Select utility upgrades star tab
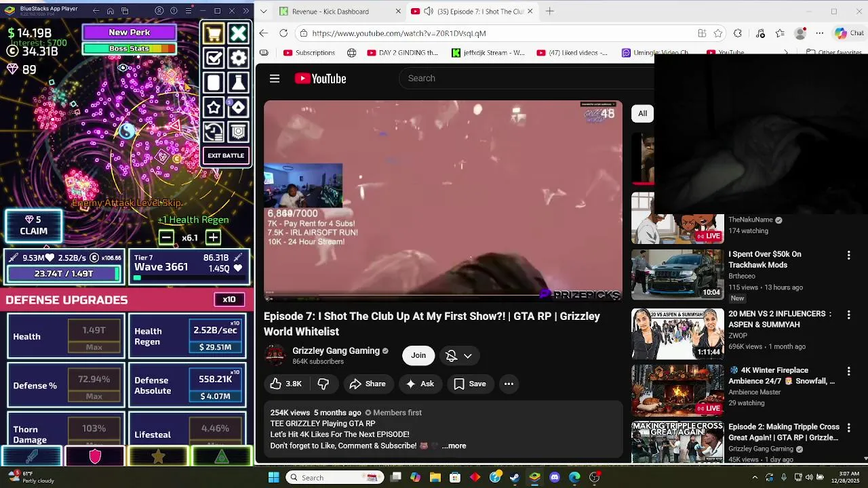The image size is (868, 488). coord(158,457)
